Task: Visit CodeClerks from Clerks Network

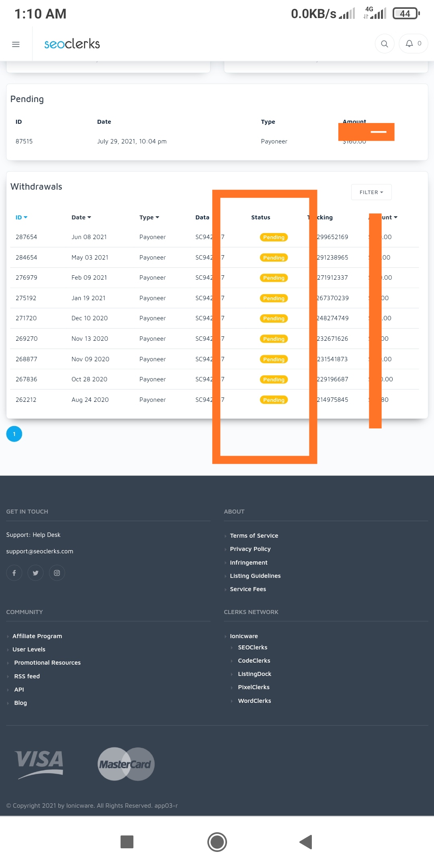Action: point(254,661)
